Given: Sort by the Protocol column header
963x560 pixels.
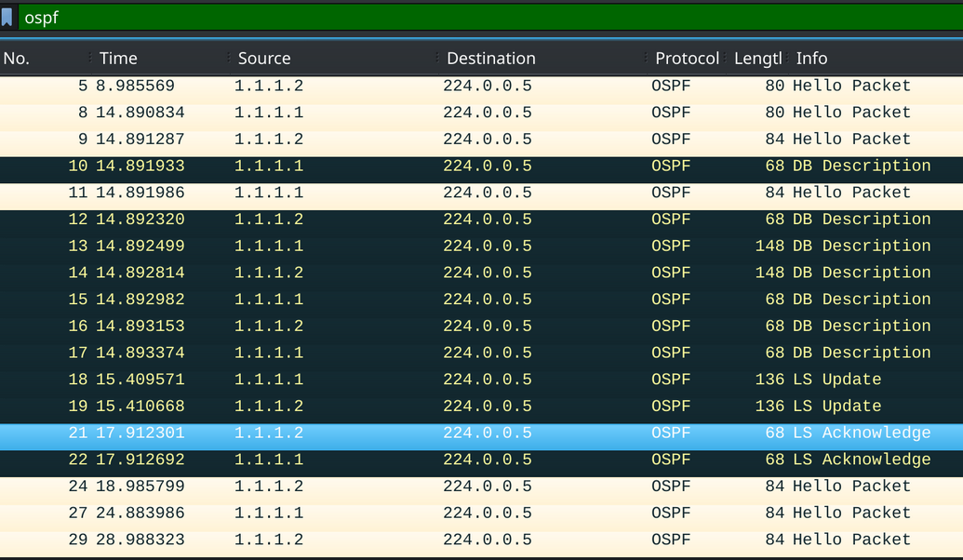Looking at the screenshot, I should 687,58.
